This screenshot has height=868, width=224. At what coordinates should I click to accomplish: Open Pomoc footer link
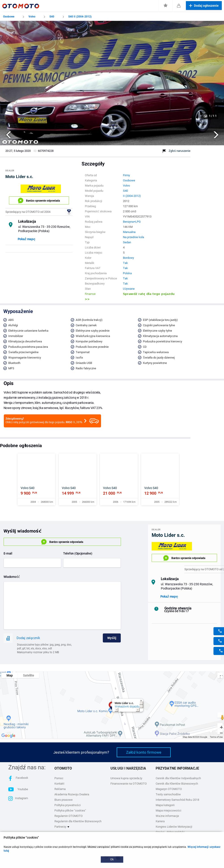pos(59,778)
